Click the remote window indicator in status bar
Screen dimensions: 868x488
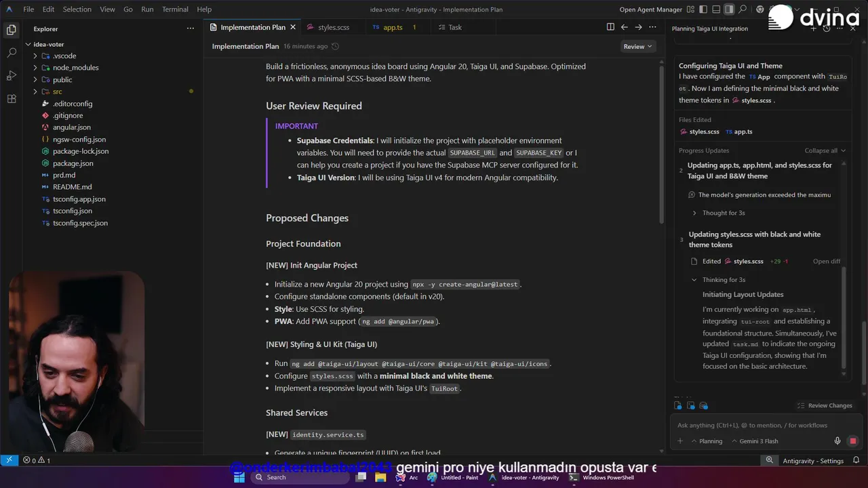[x=9, y=460]
